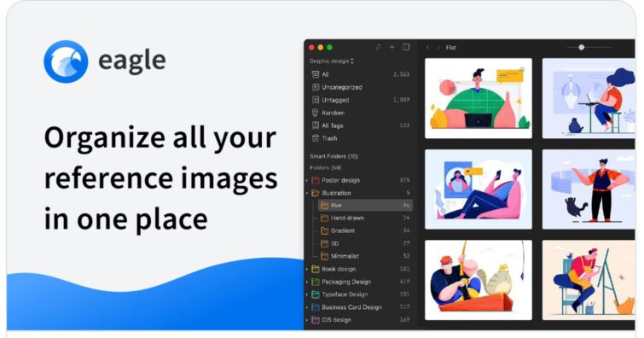Screen dimensions: 644x338
Task: Expand the CIS design folder
Action: point(307,320)
